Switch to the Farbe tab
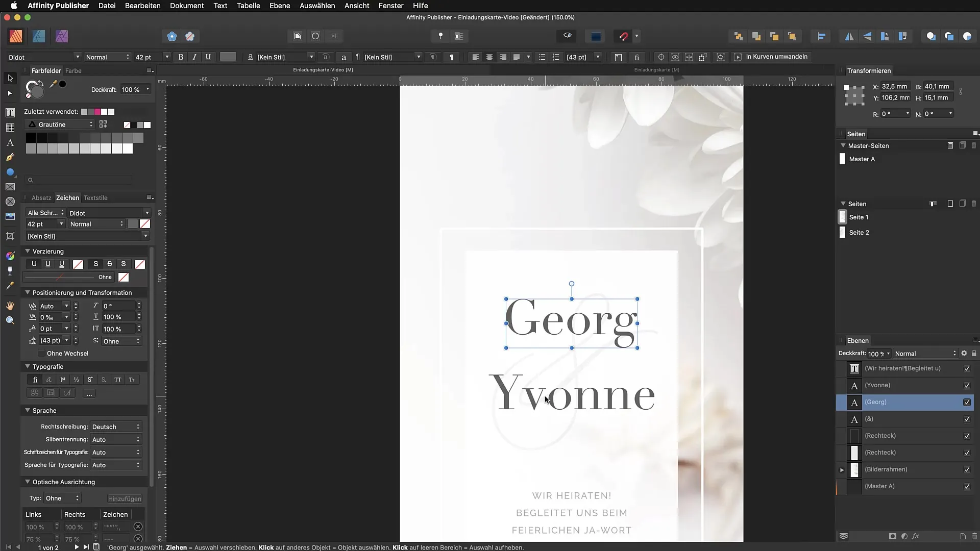Image resolution: width=980 pixels, height=551 pixels. click(73, 71)
